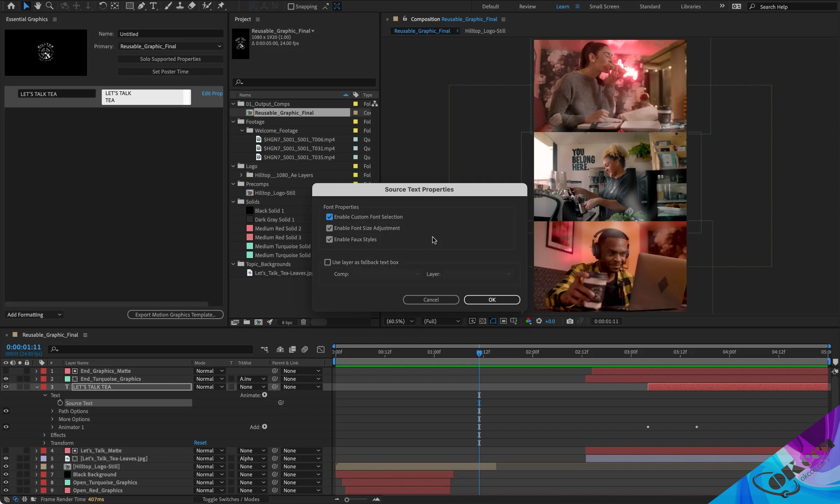This screenshot has height=504, width=840.
Task: Select the Selection arrow tool
Action: click(26, 6)
